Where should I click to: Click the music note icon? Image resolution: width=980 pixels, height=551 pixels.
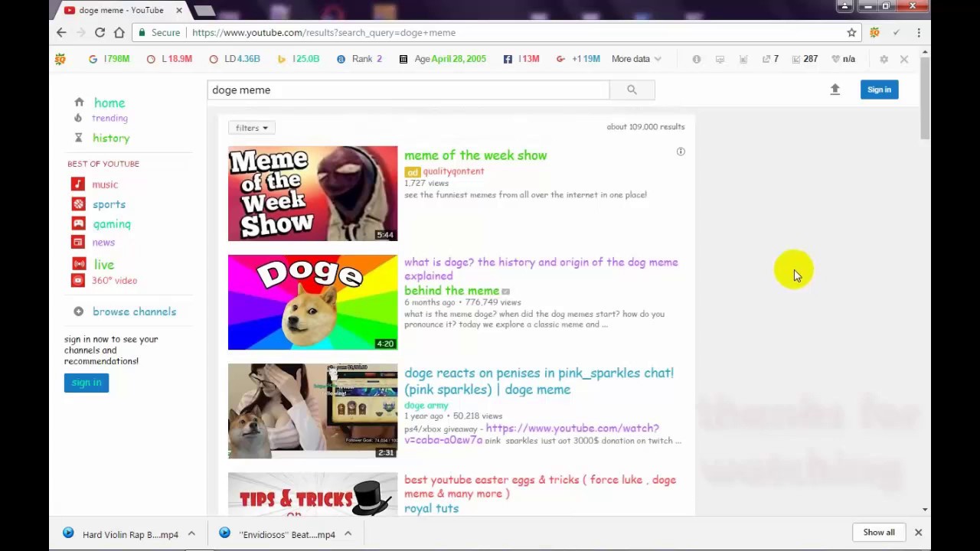[78, 184]
